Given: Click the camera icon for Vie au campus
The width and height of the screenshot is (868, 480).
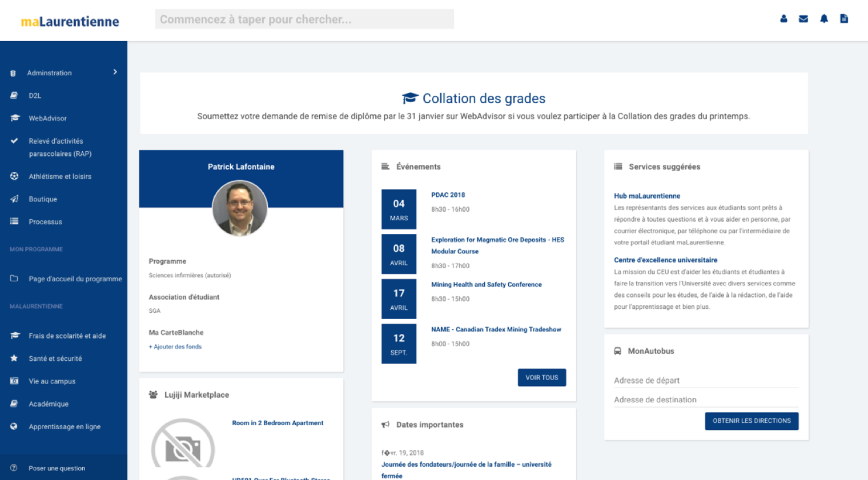Looking at the screenshot, I should (14, 381).
